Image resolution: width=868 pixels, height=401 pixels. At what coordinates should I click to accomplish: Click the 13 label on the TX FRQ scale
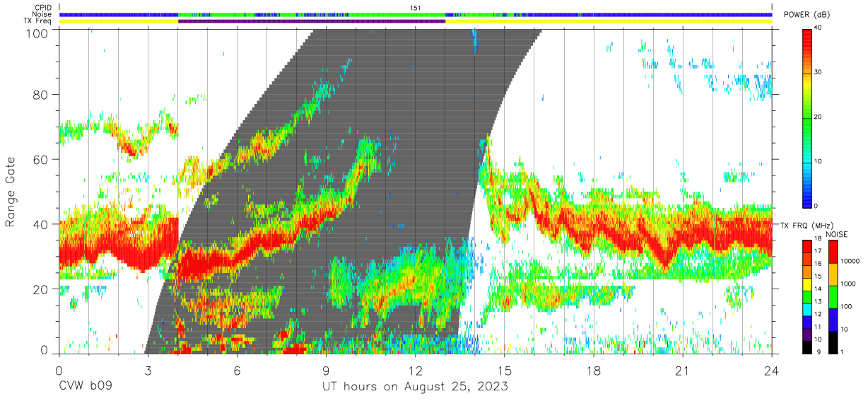[818, 302]
